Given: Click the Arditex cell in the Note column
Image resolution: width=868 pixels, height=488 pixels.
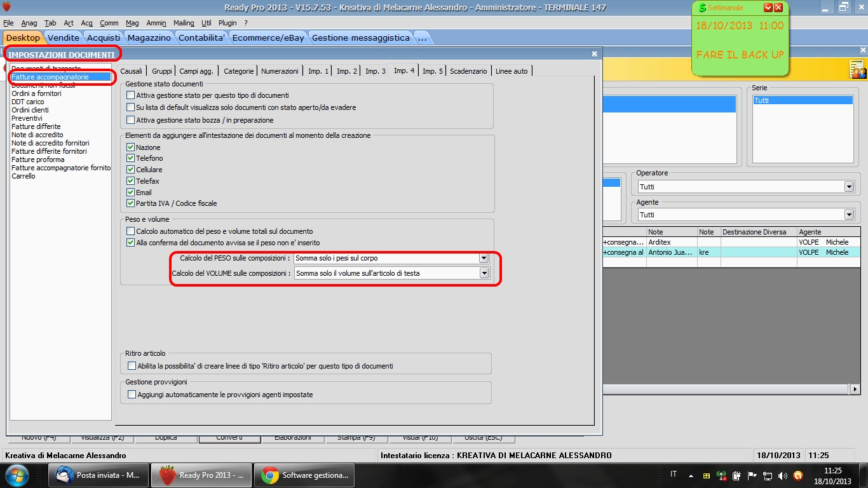Looking at the screenshot, I should (x=672, y=242).
